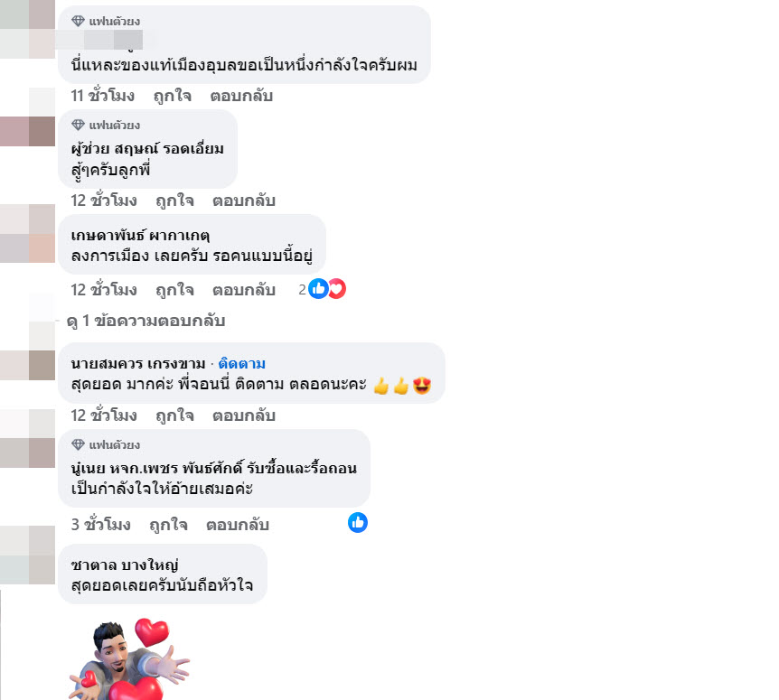Reply to นุ่เนย หจก.เพชร's comment
Screen dimensions: 779x700
[238, 525]
